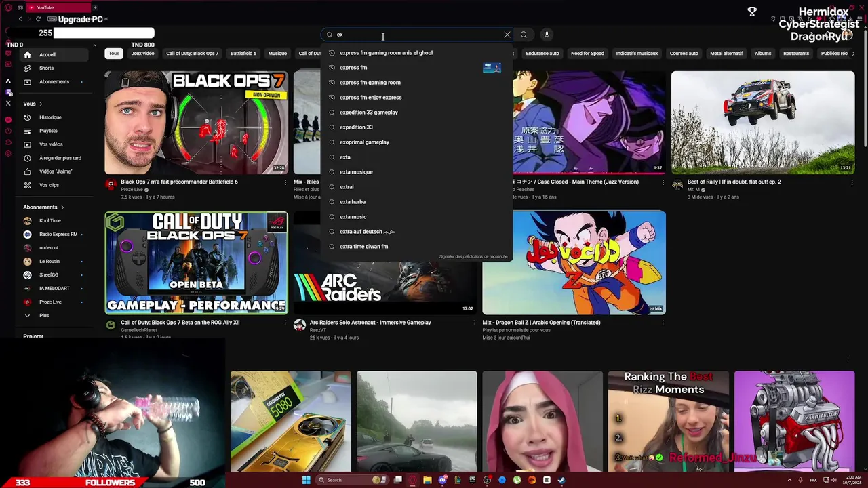This screenshot has width=868, height=488.
Task: Open the Opera GX main menu logo
Action: pyautogui.click(x=8, y=7)
